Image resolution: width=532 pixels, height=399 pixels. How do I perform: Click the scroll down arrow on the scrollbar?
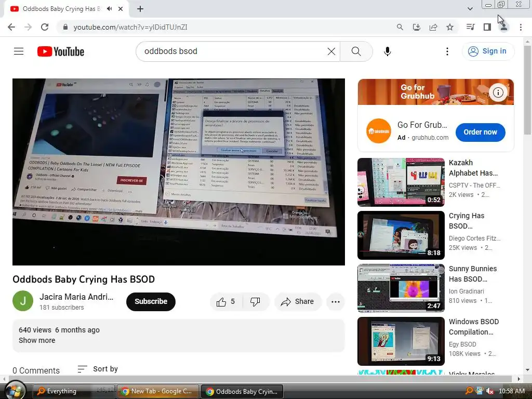coord(527,370)
